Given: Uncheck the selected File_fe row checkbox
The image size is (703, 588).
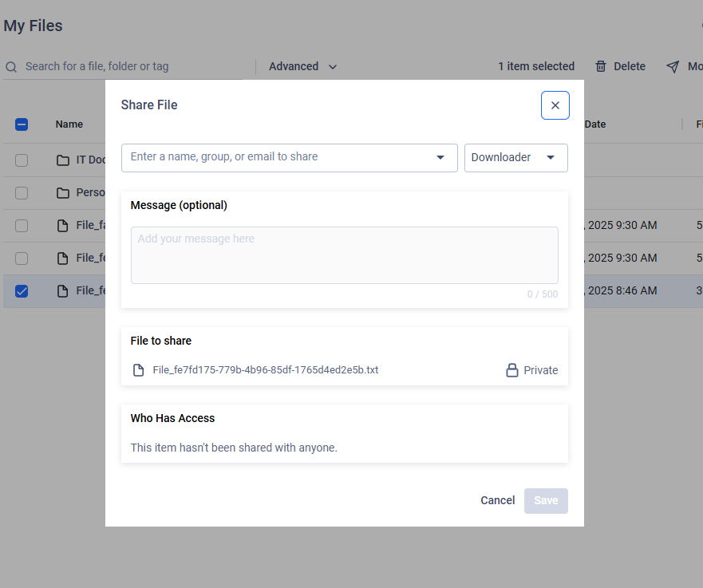Looking at the screenshot, I should click(x=22, y=291).
